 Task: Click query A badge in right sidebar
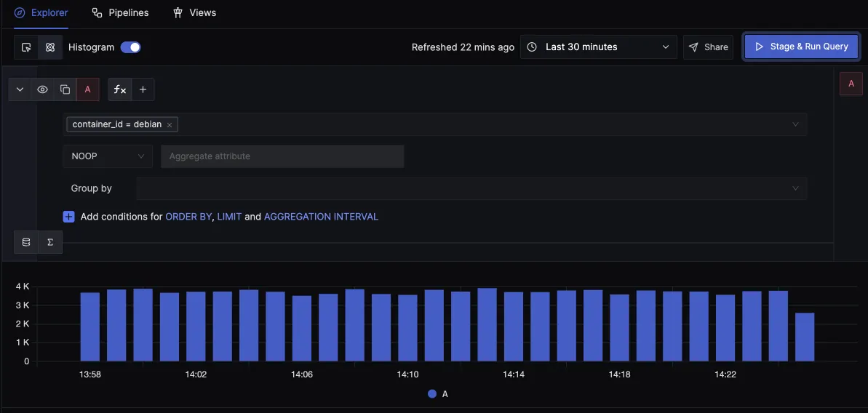851,84
